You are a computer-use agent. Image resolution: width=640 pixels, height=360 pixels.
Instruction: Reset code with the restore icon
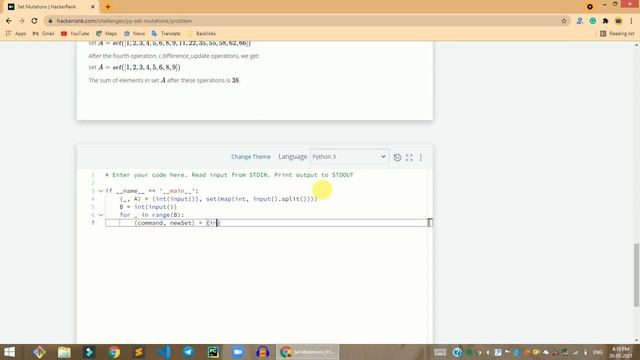point(397,157)
